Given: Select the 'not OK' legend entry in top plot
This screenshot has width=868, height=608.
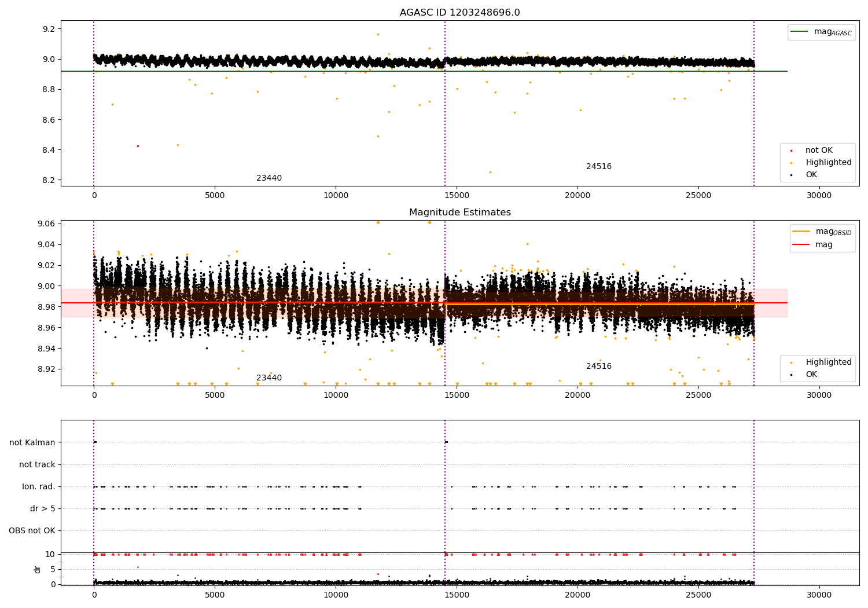Looking at the screenshot, I should click(x=819, y=151).
